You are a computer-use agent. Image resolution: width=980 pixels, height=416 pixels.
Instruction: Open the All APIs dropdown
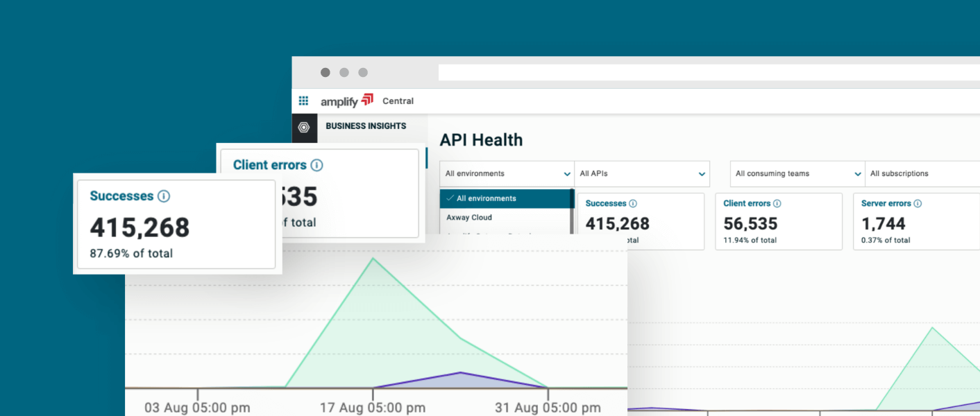[642, 174]
